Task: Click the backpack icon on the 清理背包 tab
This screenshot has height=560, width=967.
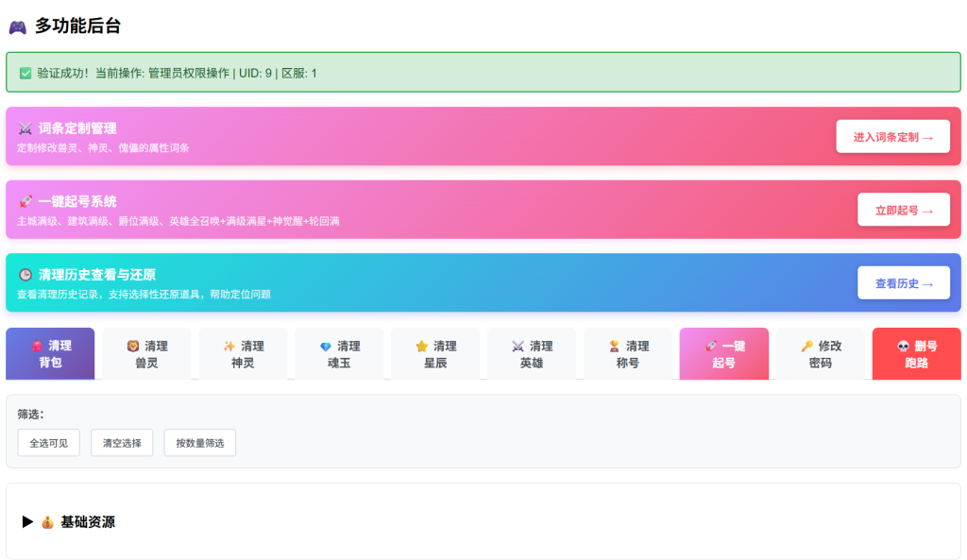Action: click(38, 346)
